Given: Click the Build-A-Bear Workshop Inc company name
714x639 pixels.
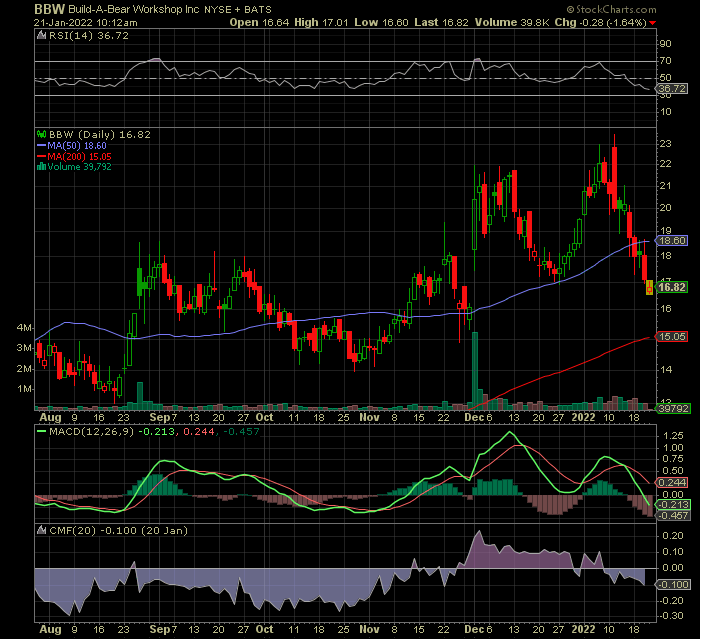Looking at the screenshot, I should click(134, 10).
